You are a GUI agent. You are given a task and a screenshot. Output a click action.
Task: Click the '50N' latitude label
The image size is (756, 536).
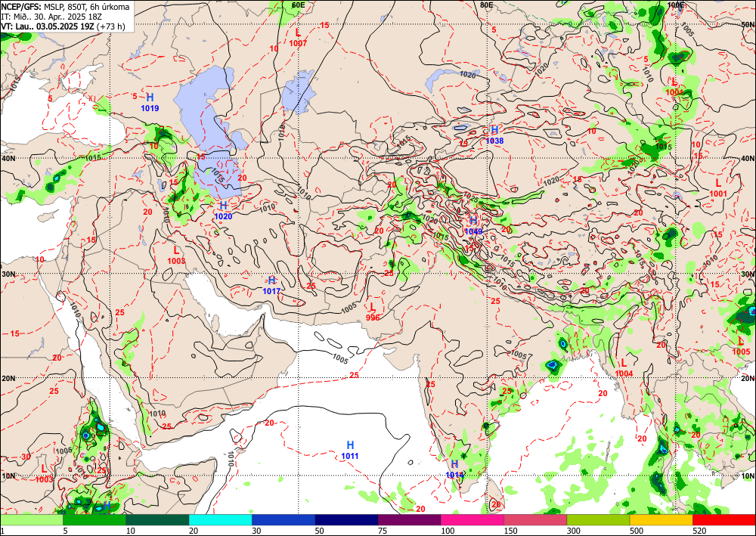748,23
